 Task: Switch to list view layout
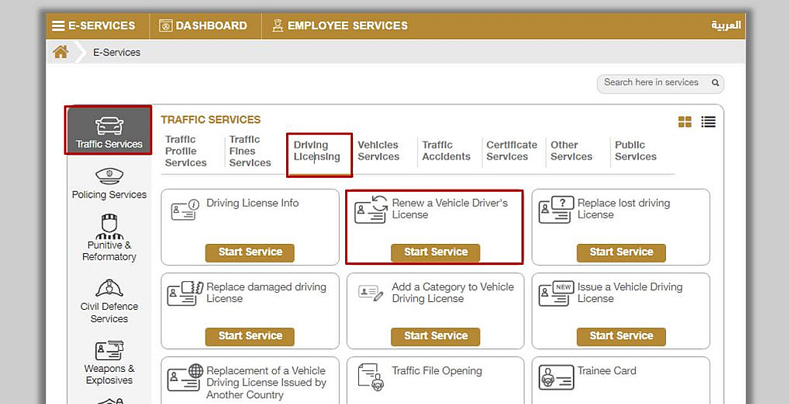(x=708, y=122)
